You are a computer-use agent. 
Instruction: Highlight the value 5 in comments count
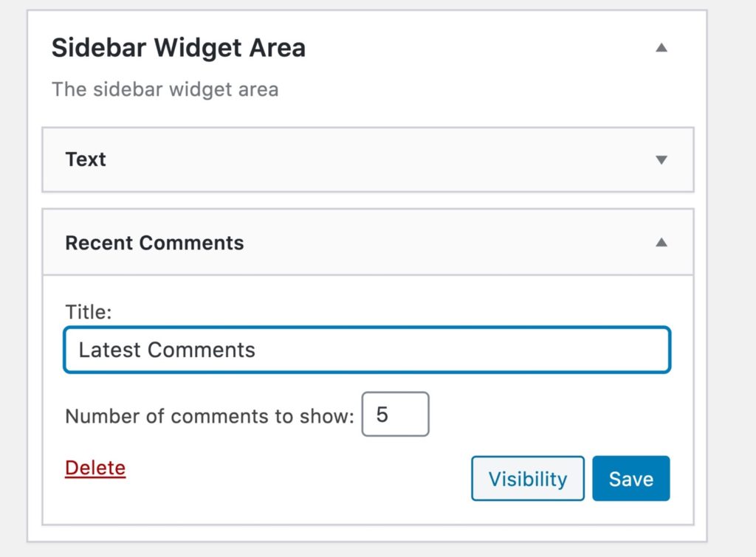coord(396,414)
